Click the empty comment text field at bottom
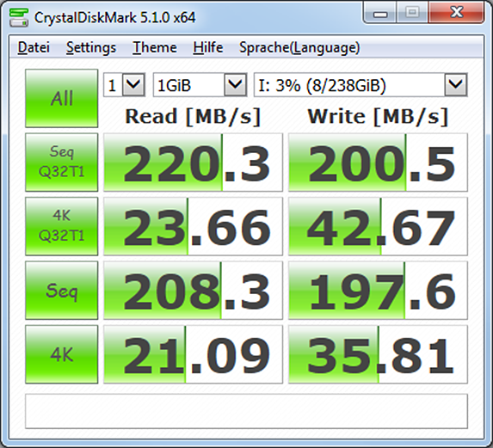Image resolution: width=493 pixels, height=448 pixels. [246, 411]
